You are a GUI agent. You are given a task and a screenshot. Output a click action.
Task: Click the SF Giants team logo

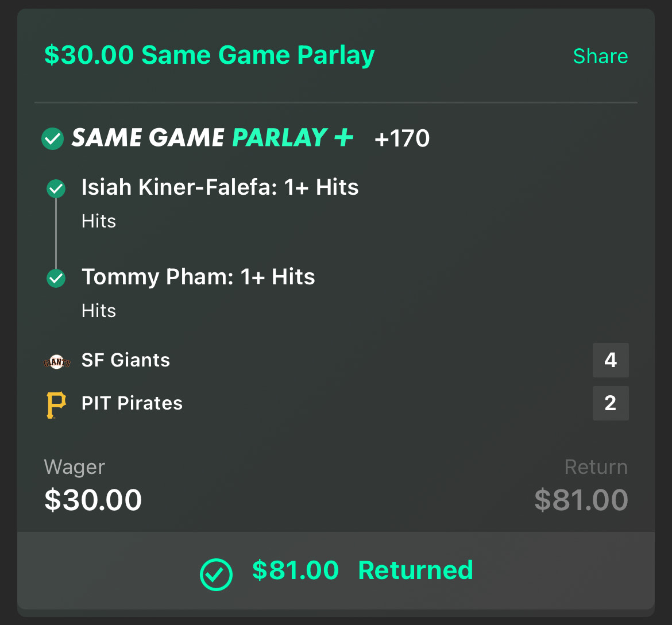pos(56,362)
